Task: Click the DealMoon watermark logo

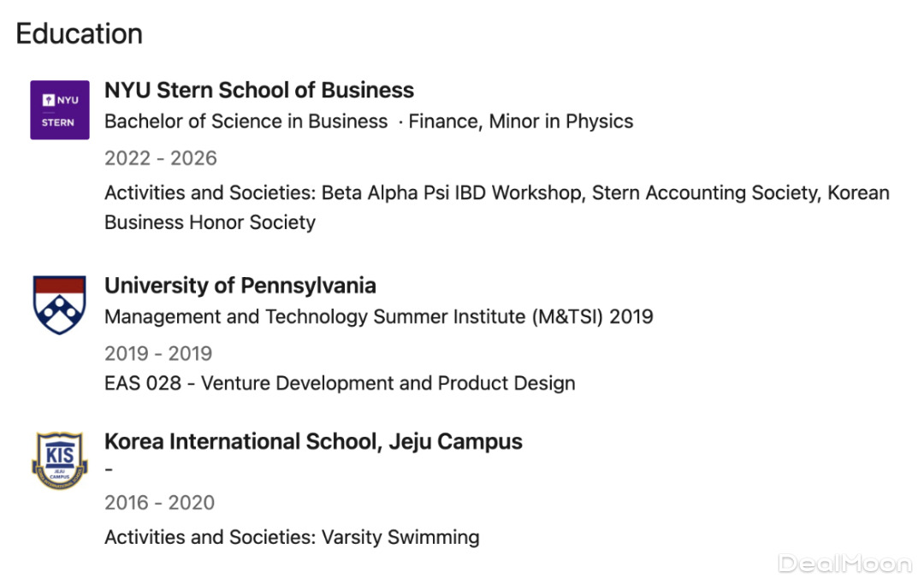Action: (x=844, y=563)
